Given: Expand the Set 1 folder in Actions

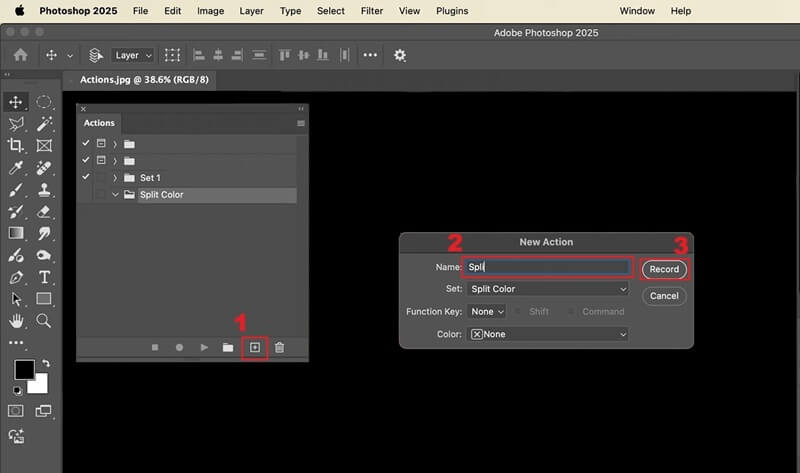Looking at the screenshot, I should (115, 178).
